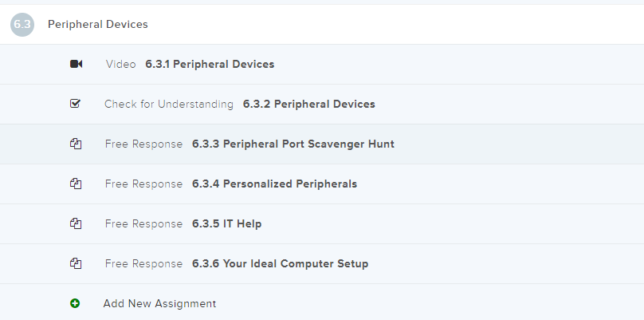This screenshot has height=320, width=644.
Task: Click Add New Assignment
Action: tap(159, 303)
